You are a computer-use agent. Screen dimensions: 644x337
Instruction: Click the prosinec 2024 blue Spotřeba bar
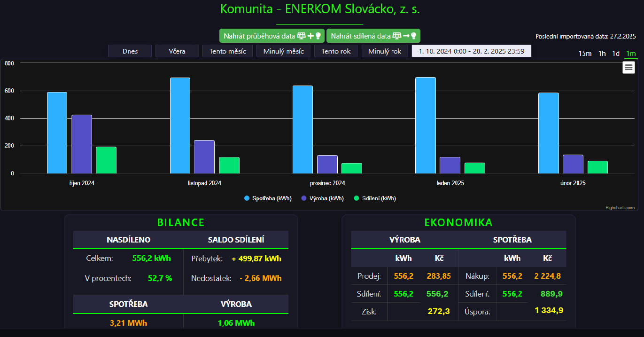tap(303, 130)
